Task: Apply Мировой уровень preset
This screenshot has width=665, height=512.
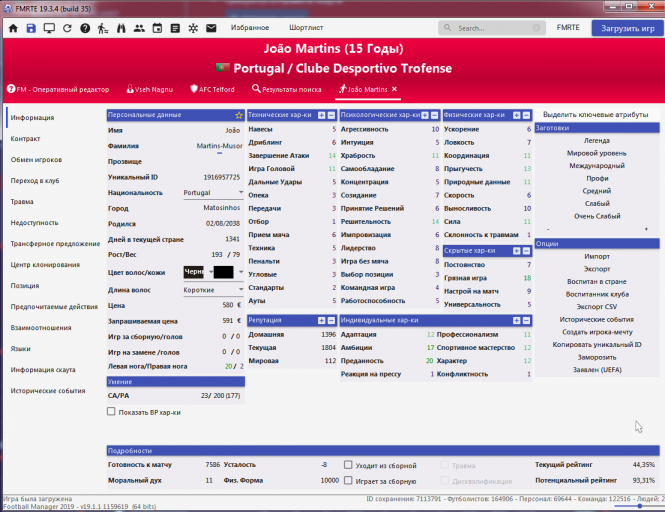Action: click(597, 153)
